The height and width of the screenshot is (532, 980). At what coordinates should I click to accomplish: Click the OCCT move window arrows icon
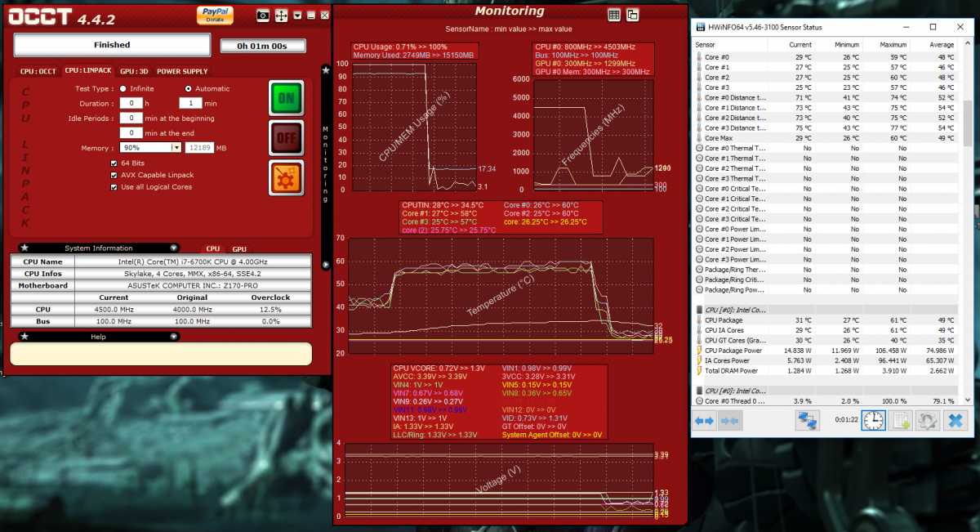coord(281,15)
